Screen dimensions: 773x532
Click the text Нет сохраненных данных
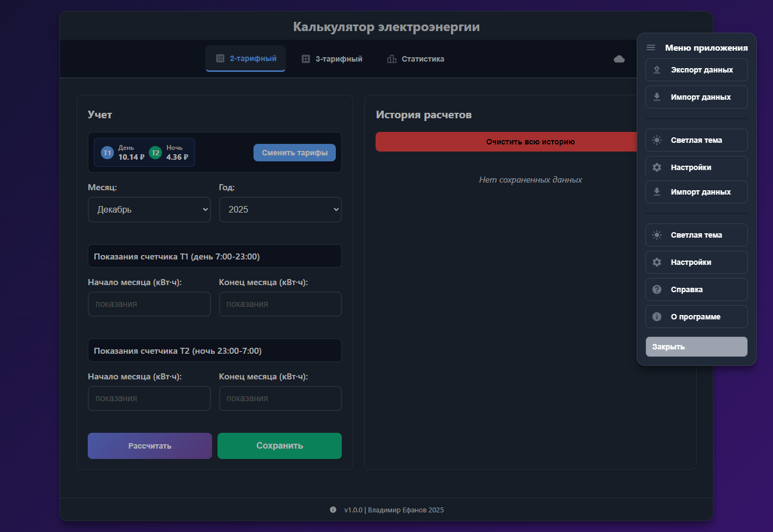530,180
